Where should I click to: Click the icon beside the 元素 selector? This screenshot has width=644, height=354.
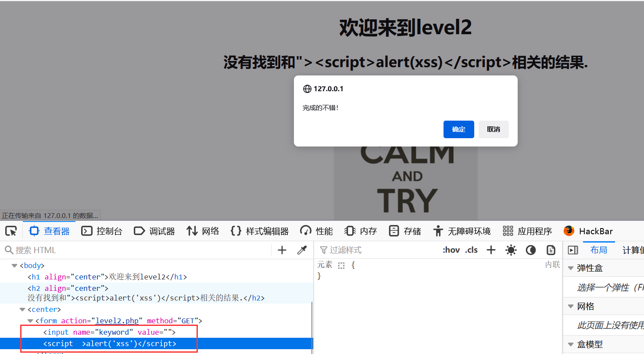tap(342, 265)
